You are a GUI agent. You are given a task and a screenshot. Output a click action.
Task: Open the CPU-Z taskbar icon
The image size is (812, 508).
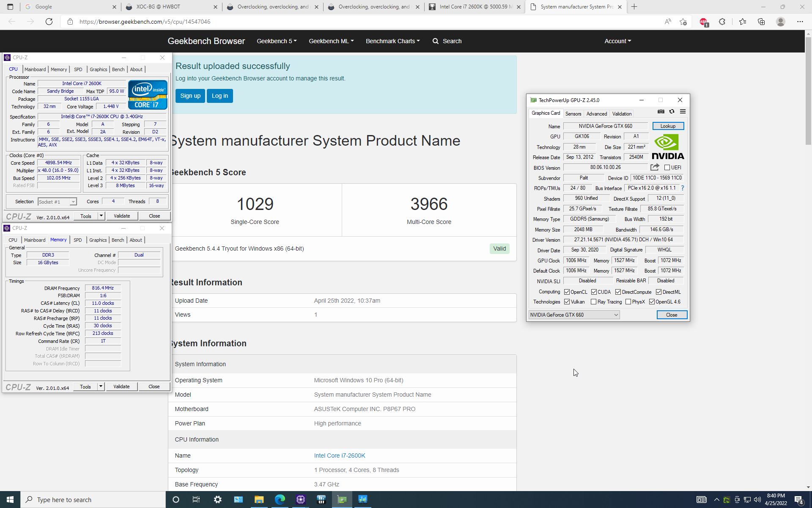tap(301, 500)
